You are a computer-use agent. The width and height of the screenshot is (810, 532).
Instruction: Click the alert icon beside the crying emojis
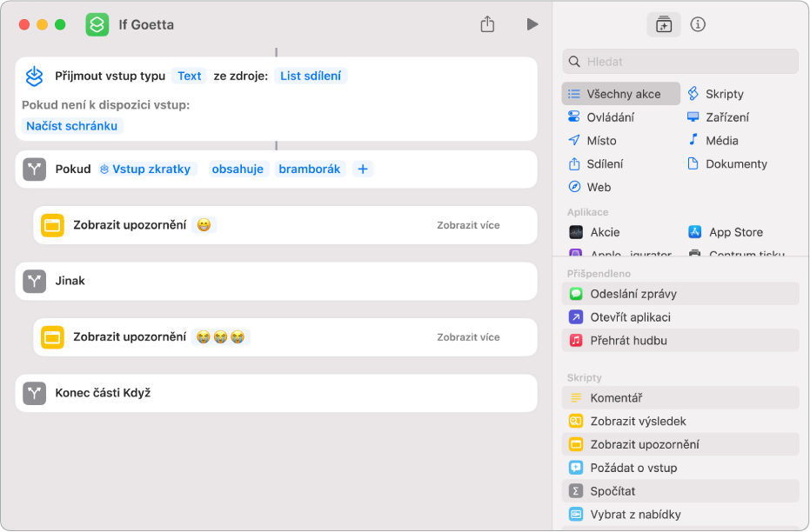(52, 337)
